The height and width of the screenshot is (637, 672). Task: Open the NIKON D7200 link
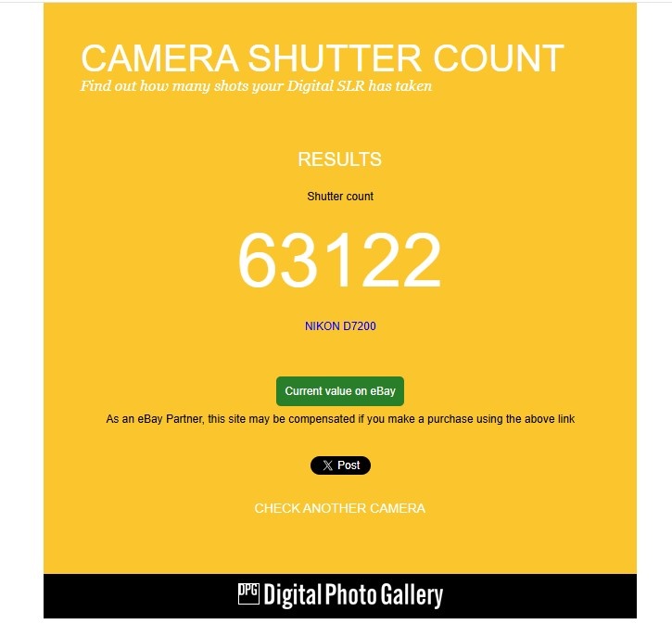(340, 326)
